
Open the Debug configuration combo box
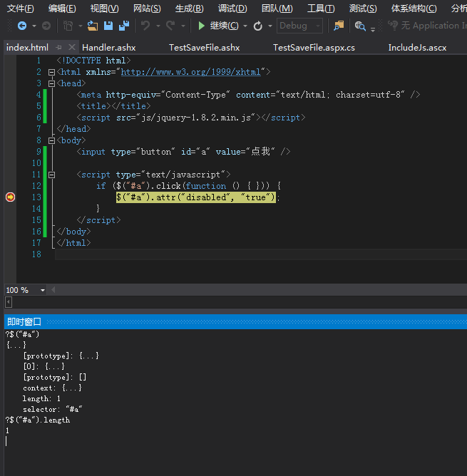[x=299, y=26]
